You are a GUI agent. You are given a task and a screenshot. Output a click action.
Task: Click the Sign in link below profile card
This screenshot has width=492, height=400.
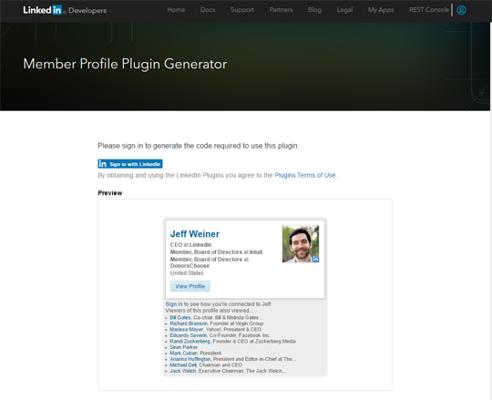click(x=174, y=304)
